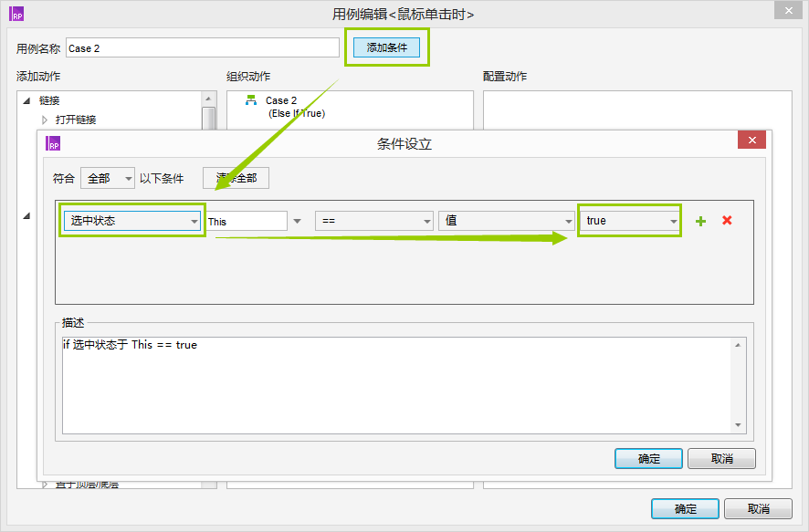Click the Case 2 flow icon in 组织动作
Screen dimensions: 809x532
pyautogui.click(x=251, y=100)
